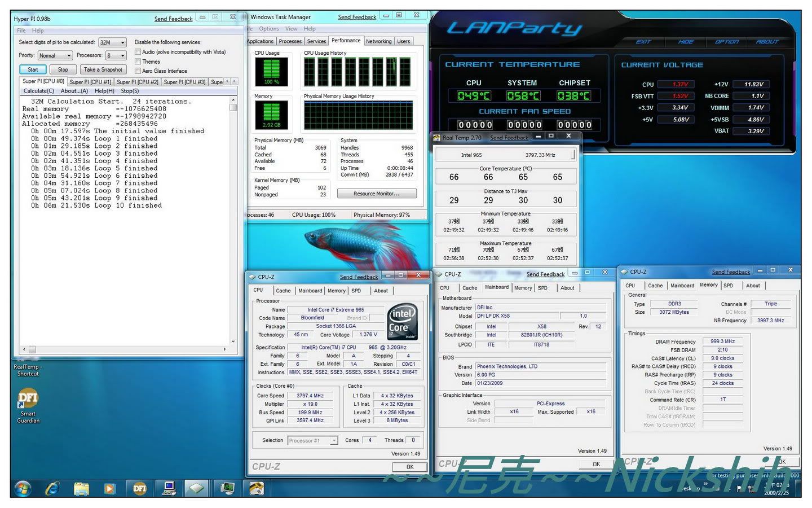Launch Internet Explorer from the taskbar
The image size is (812, 508).
click(52, 488)
